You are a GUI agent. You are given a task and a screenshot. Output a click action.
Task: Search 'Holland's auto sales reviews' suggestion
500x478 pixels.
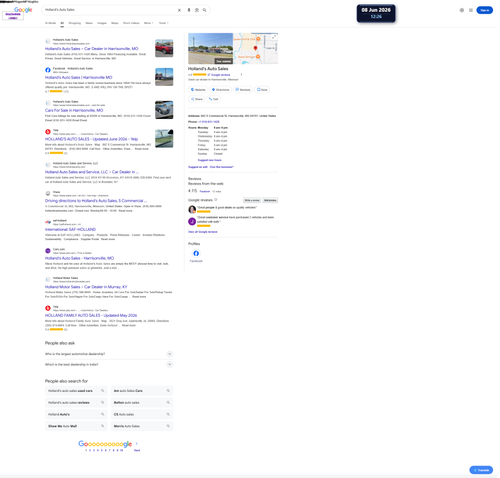[76, 402]
